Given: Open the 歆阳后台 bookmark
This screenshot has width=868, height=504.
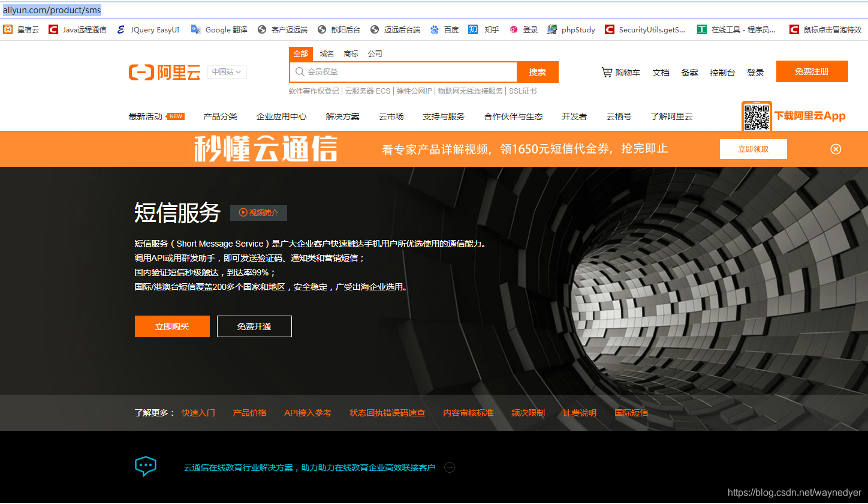Looking at the screenshot, I should 339,29.
